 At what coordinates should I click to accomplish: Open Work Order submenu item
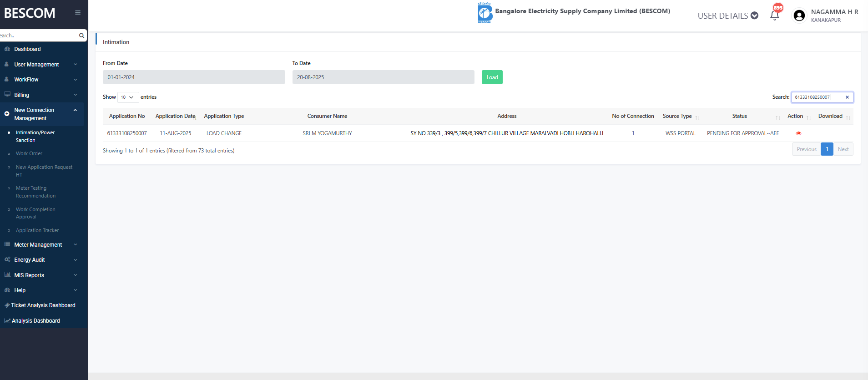[x=29, y=154]
